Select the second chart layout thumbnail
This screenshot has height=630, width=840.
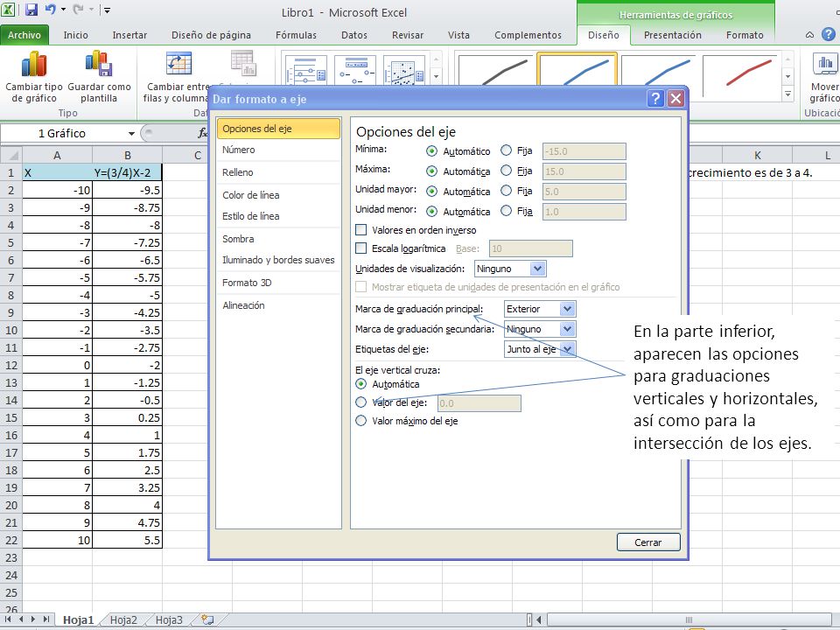356,70
